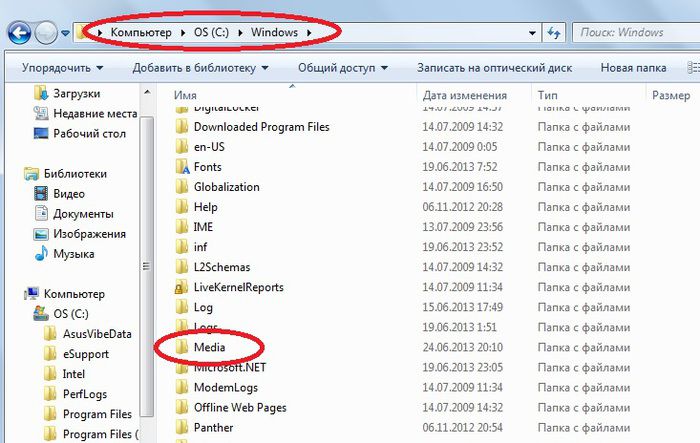Image resolution: width=700 pixels, height=443 pixels.
Task: Sort by the Размер column header
Action: [671, 95]
